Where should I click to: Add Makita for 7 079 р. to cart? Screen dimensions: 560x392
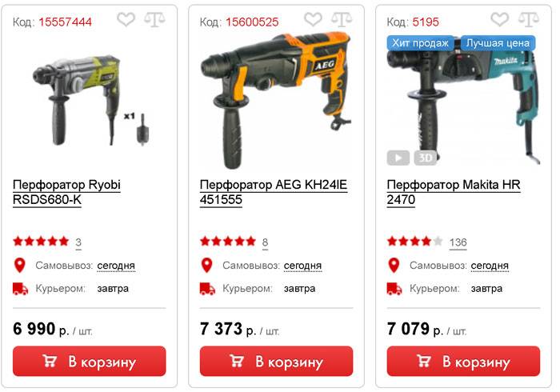tap(463, 361)
